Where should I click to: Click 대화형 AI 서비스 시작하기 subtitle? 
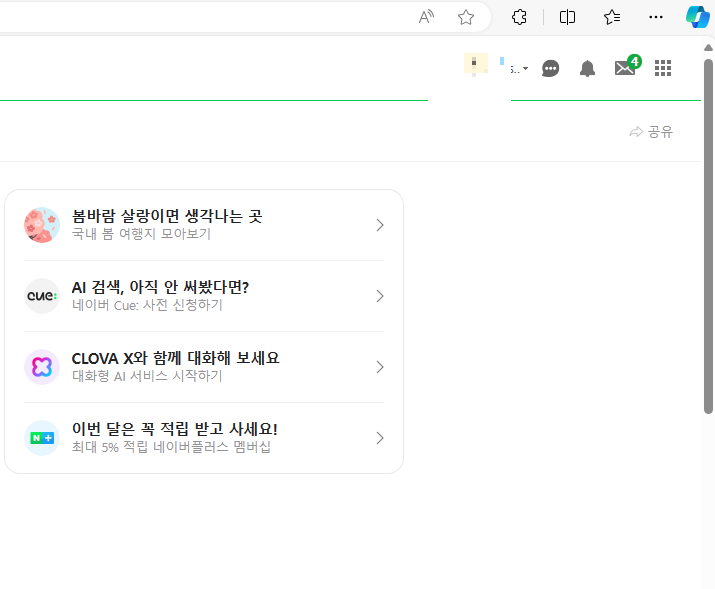147,376
